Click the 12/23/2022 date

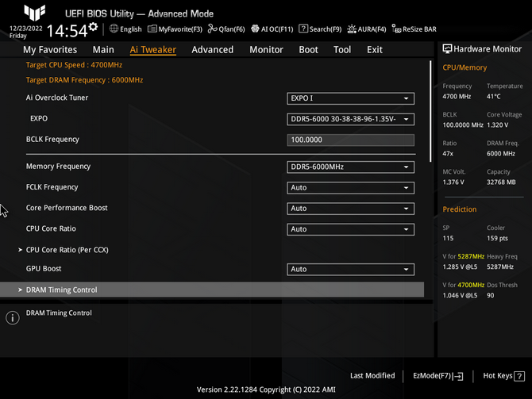click(x=25, y=29)
